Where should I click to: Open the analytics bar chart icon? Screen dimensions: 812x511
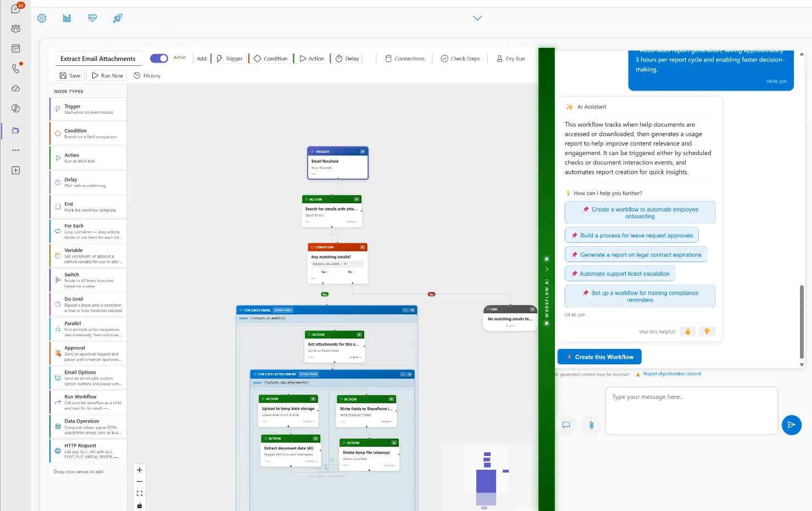tap(67, 18)
